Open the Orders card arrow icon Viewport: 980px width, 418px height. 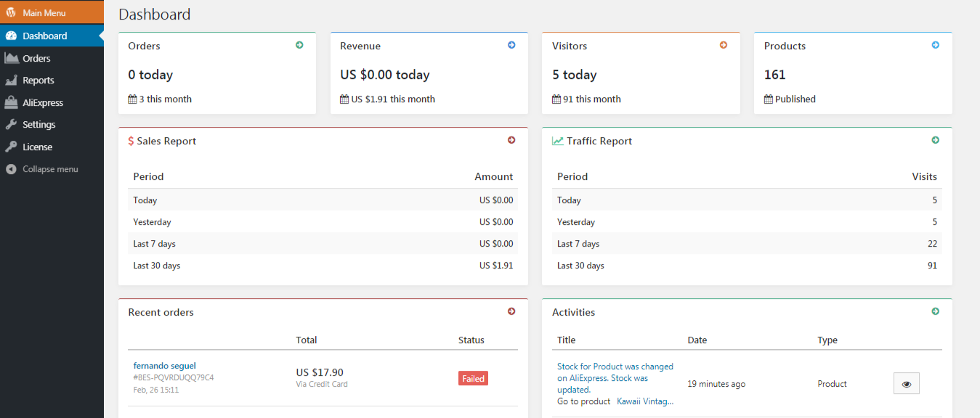tap(299, 45)
